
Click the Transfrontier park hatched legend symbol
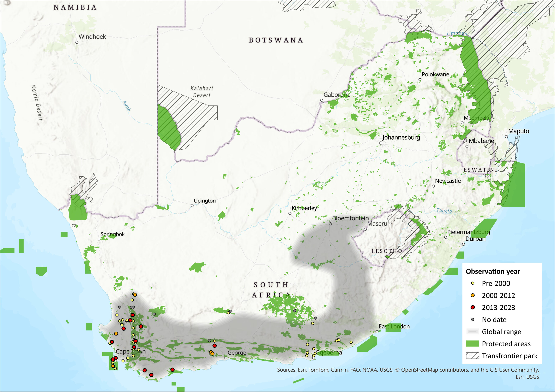[x=472, y=356]
